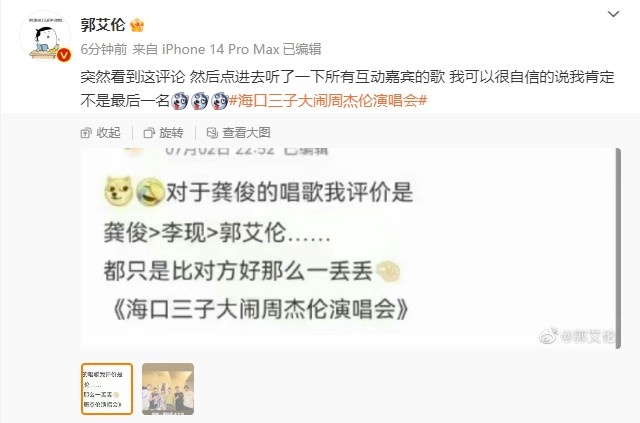Click the iPhone 14 Pro Max source link
Image resolution: width=640 pixels, height=423 pixels.
[x=221, y=49]
